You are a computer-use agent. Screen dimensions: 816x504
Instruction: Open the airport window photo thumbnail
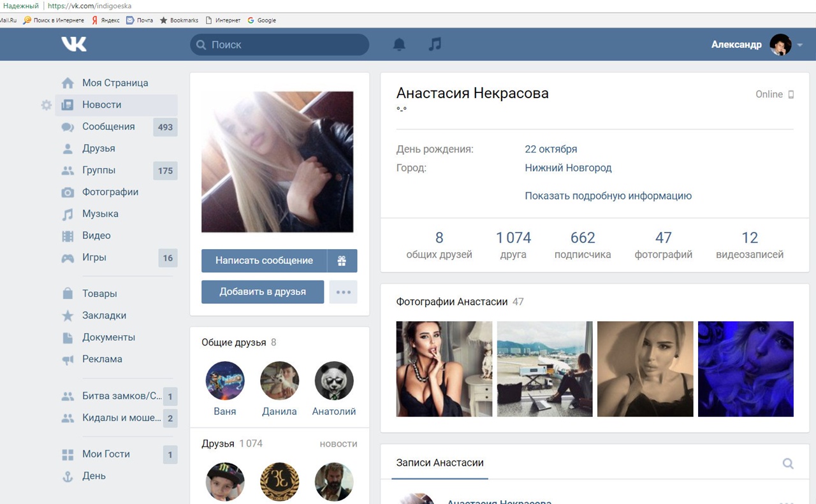pos(544,369)
